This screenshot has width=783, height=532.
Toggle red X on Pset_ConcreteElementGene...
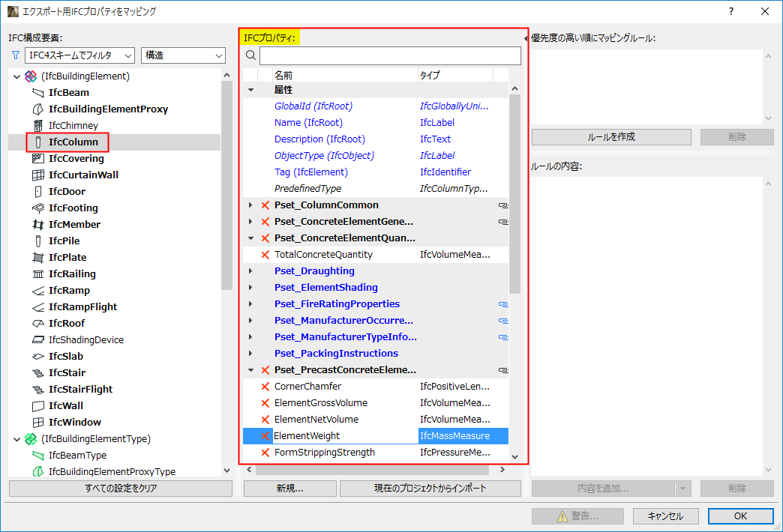265,222
